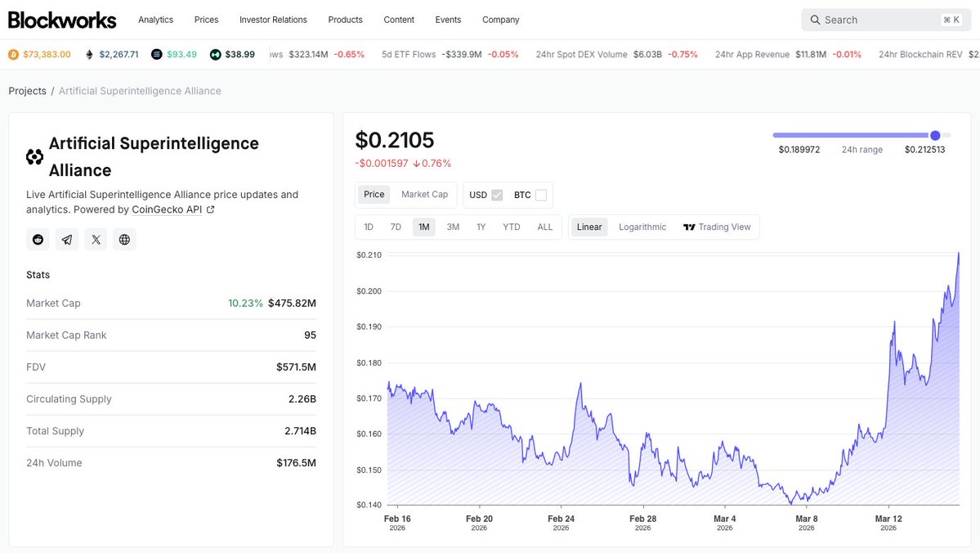
Task: Open the Content menu
Action: click(x=399, y=20)
